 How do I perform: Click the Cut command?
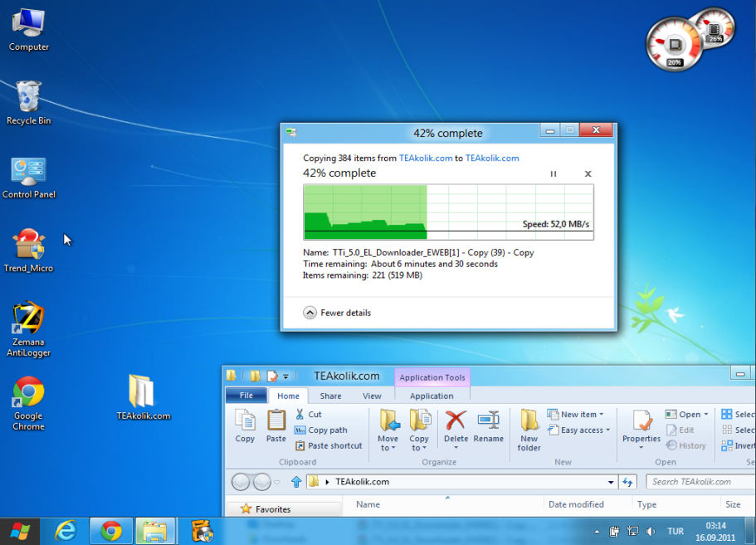309,415
